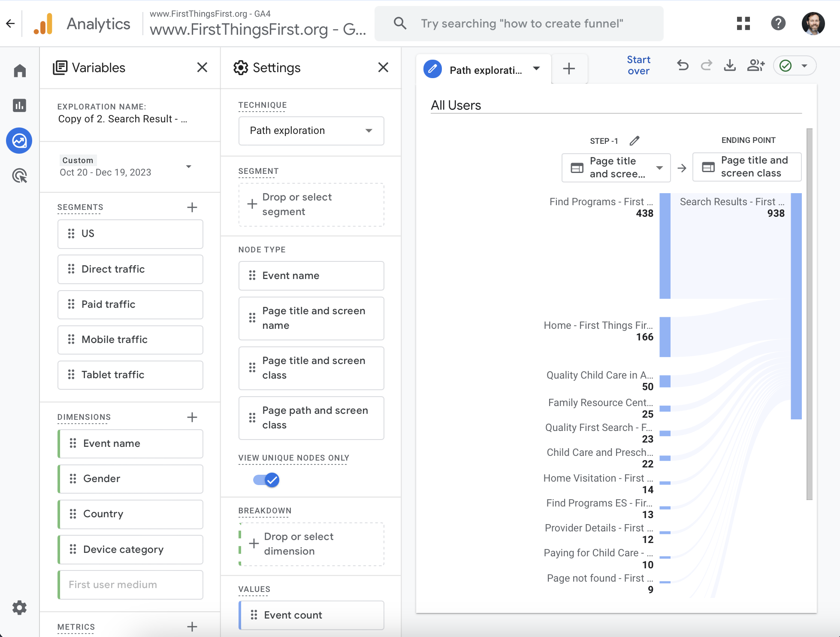840x637 pixels.
Task: Open the Technique Path exploration dropdown
Action: point(311,130)
